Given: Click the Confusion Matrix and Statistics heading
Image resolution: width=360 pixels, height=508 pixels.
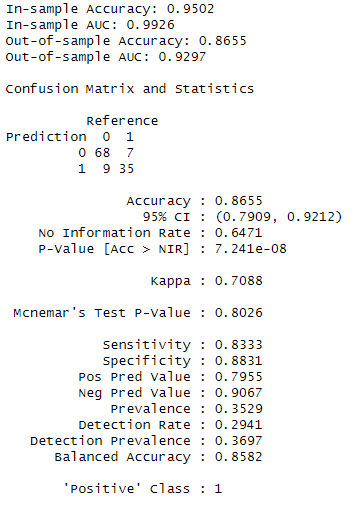Looking at the screenshot, I should click(130, 89).
